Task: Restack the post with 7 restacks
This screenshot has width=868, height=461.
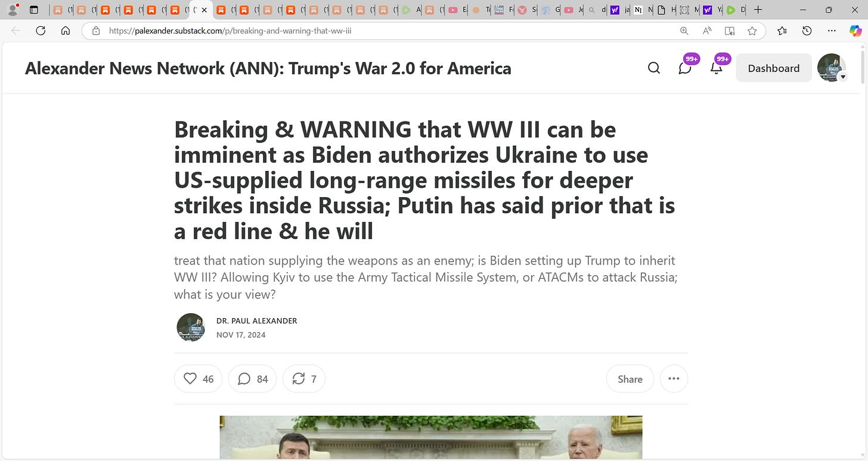Action: click(x=304, y=379)
